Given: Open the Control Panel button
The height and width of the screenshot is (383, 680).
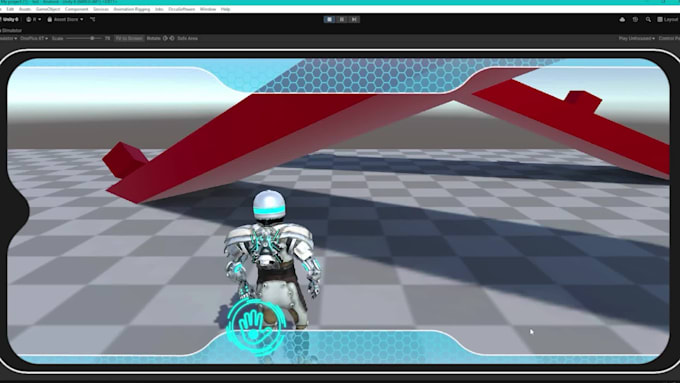Looking at the screenshot, I should coord(669,39).
